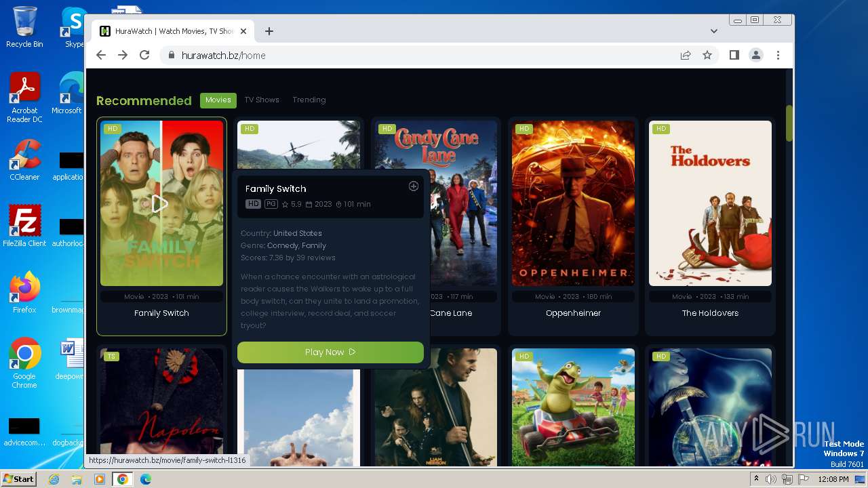868x488 pixels.
Task: Click the Country: United States text
Action: pyautogui.click(x=281, y=233)
